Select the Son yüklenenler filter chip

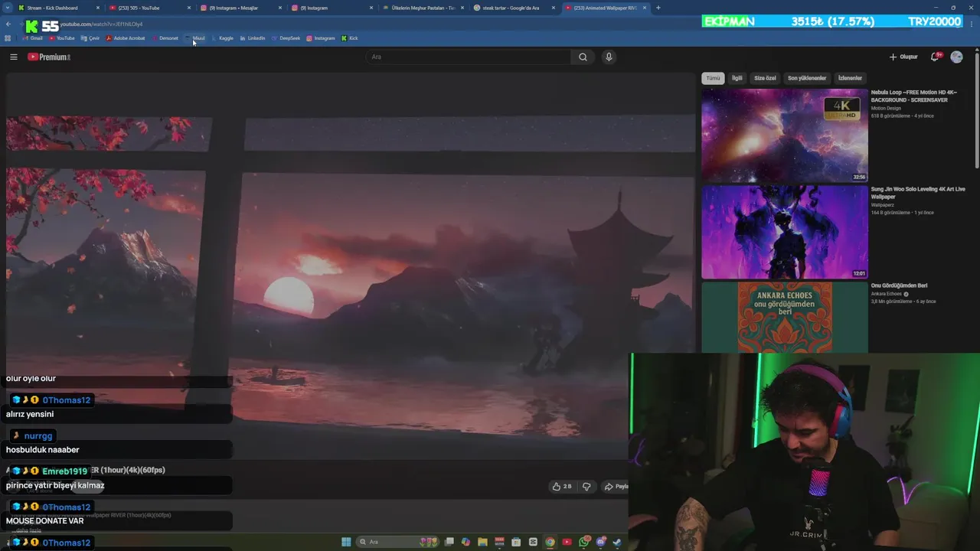click(807, 78)
